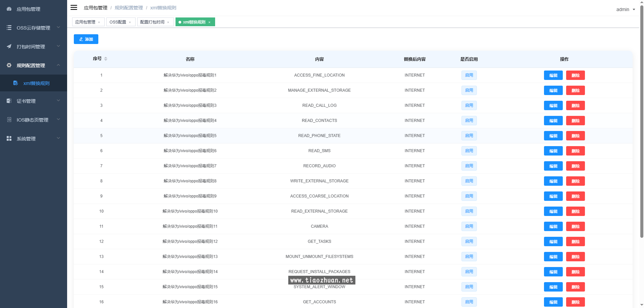Toggle 启用 status for row 1
The image size is (644, 308).
click(x=469, y=75)
